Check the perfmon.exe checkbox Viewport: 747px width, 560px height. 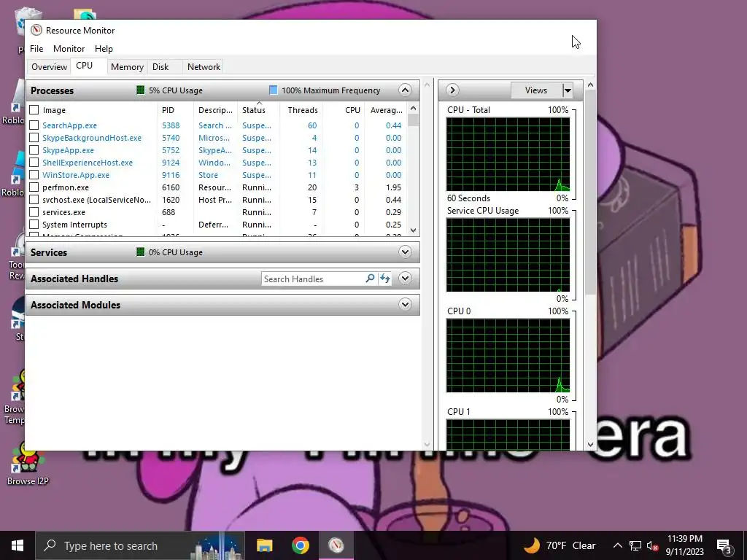[x=34, y=187]
